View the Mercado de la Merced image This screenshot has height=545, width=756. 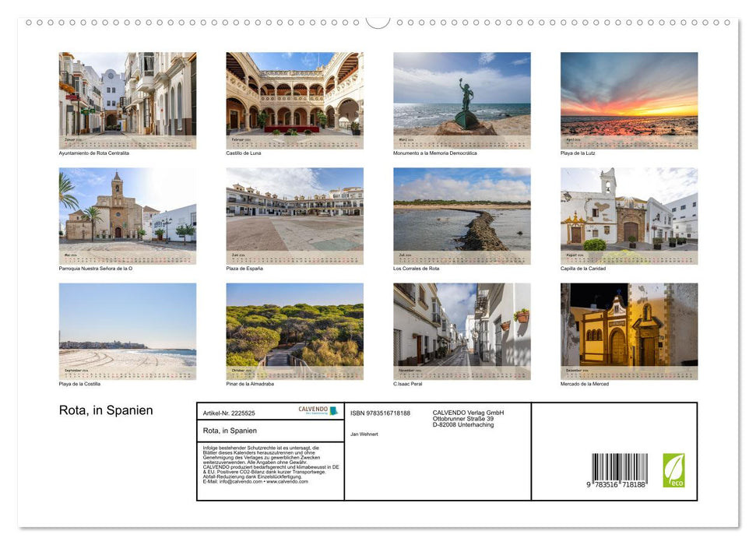pos(630,328)
